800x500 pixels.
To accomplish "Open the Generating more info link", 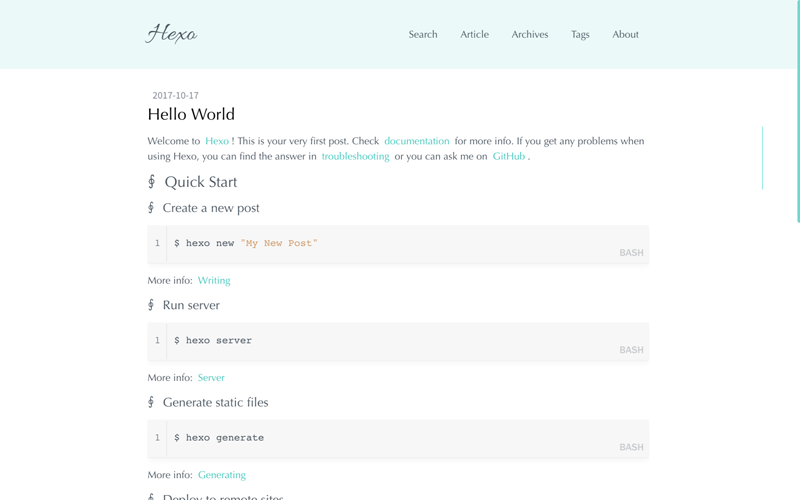I will [222, 475].
